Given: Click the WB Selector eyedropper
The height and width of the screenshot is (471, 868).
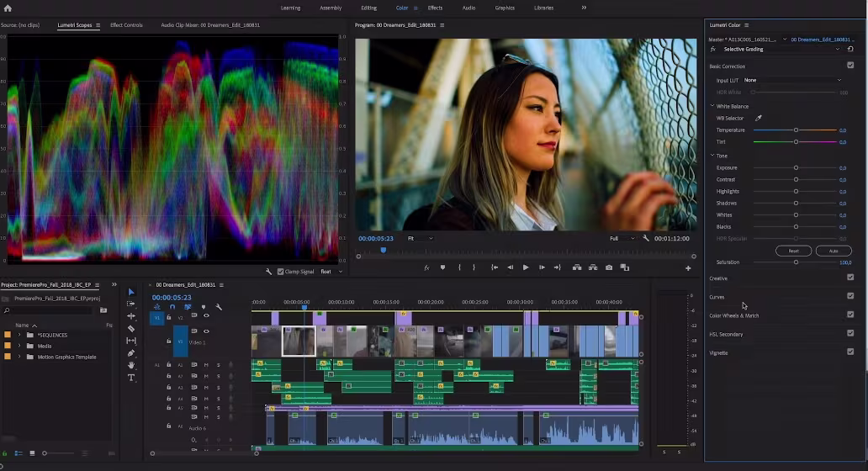Looking at the screenshot, I should pyautogui.click(x=758, y=119).
